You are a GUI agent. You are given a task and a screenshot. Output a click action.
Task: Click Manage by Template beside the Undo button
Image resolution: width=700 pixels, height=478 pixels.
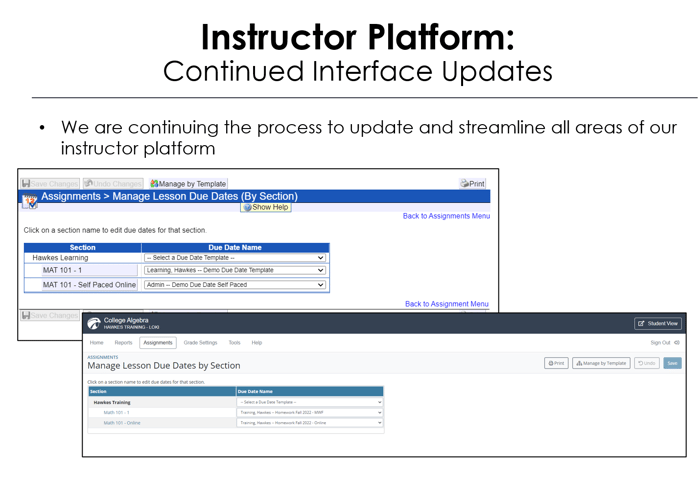coord(601,363)
